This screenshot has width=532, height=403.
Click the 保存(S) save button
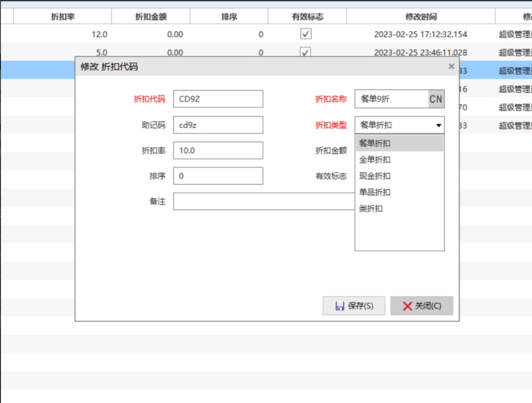(x=354, y=306)
